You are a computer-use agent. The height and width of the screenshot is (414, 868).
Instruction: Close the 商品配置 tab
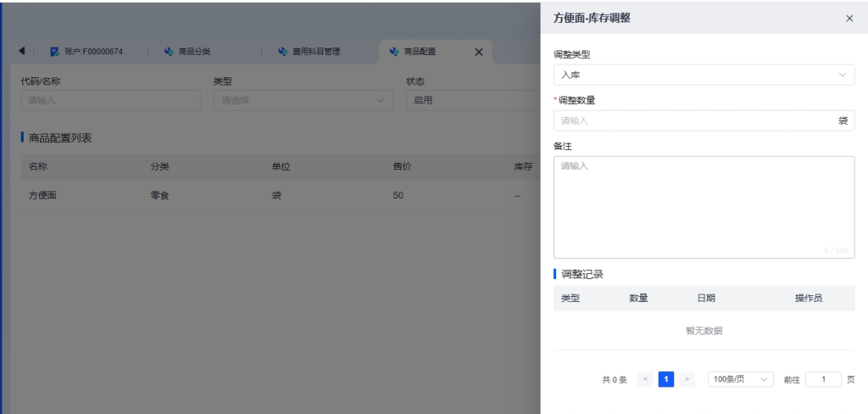478,52
